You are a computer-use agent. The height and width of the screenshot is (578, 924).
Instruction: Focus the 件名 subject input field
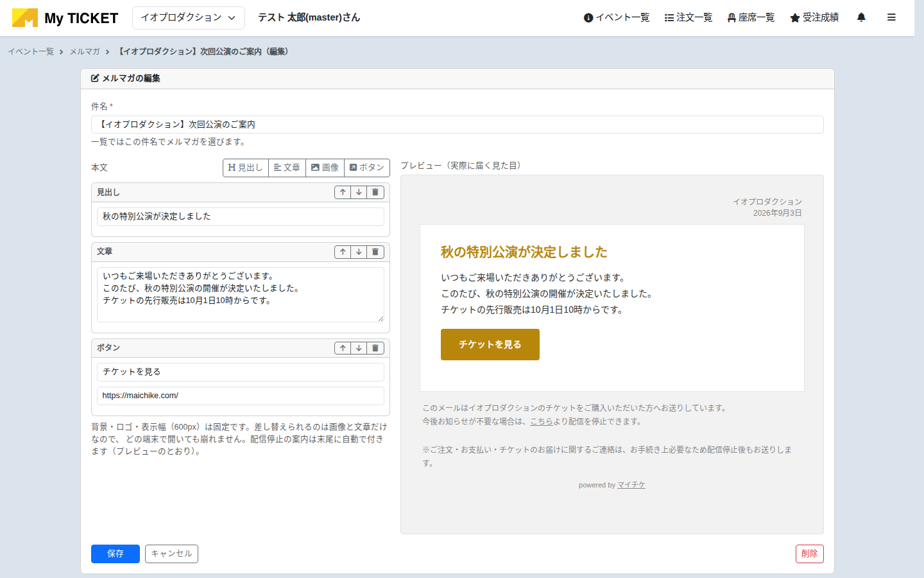pos(458,125)
